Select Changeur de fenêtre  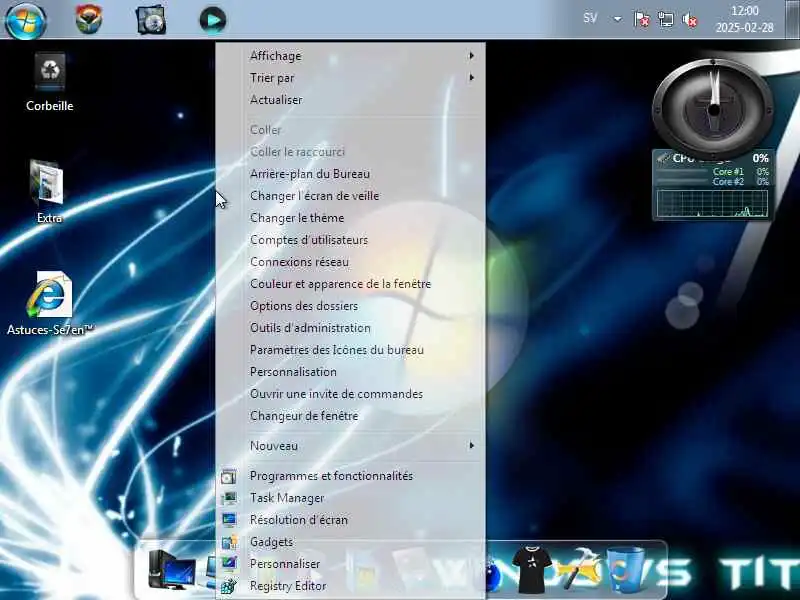coord(351,416)
